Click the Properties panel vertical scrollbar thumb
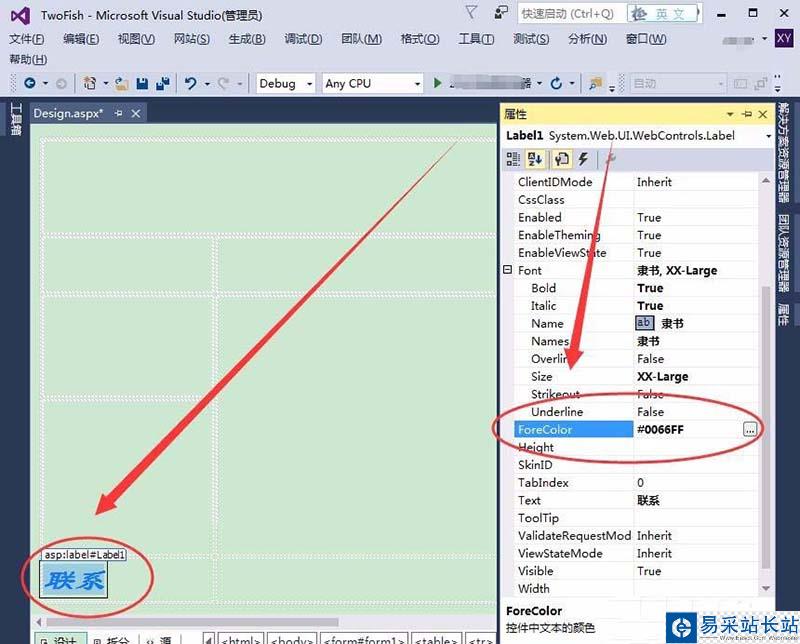This screenshot has width=800, height=644. point(766,426)
